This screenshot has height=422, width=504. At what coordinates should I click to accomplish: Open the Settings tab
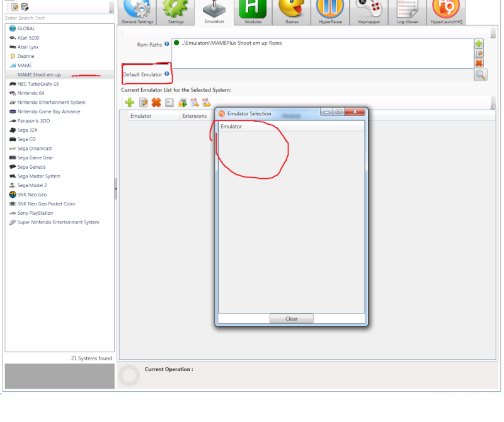point(176,12)
